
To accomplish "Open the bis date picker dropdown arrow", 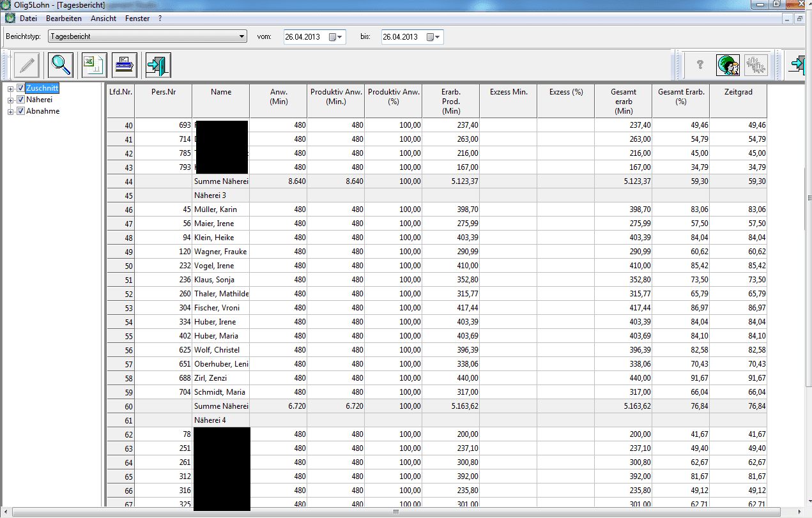I will [x=437, y=37].
